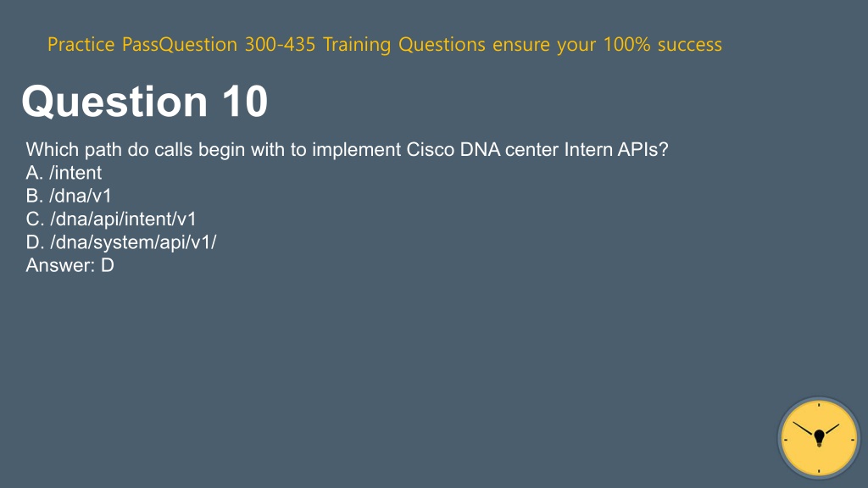This screenshot has width=868, height=488.
Task: Click the 'Answer: D' line
Action: click(x=70, y=265)
